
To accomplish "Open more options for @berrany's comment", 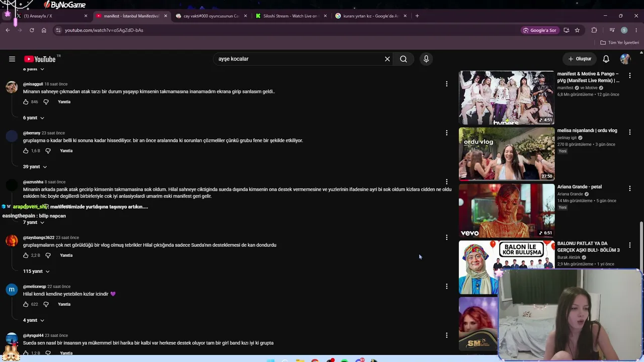I will [446, 133].
